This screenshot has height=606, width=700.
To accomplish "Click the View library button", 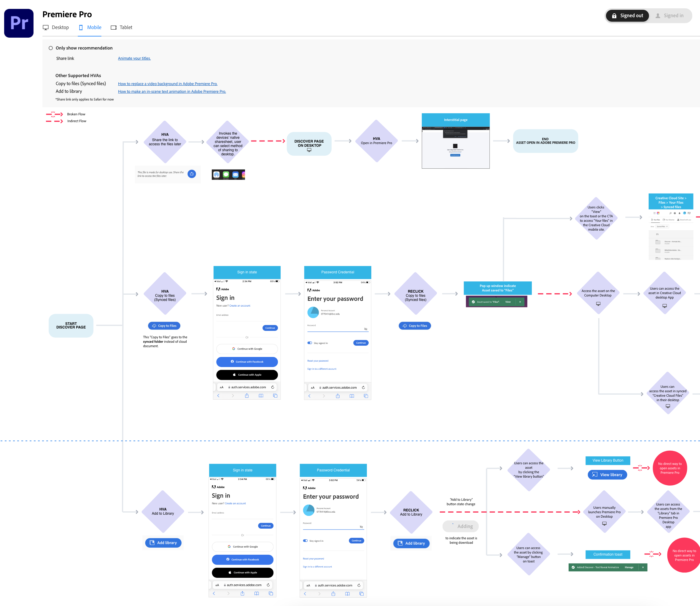I will coord(607,474).
